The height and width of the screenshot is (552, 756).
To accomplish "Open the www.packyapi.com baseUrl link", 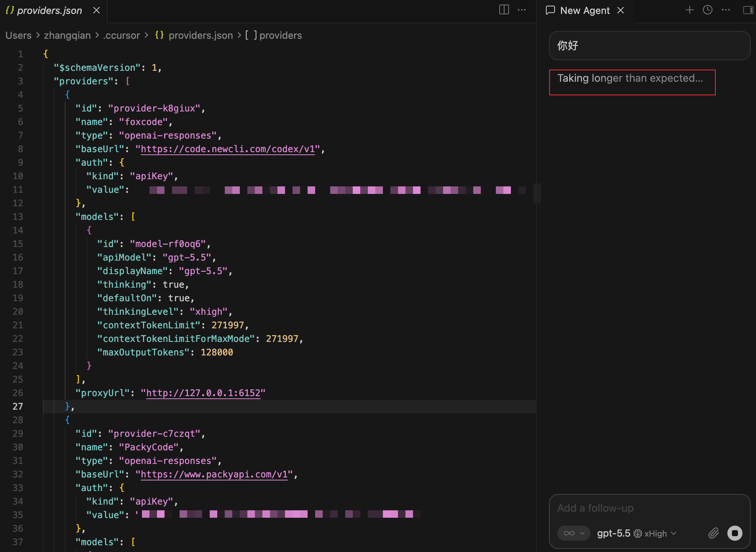I will (x=214, y=474).
